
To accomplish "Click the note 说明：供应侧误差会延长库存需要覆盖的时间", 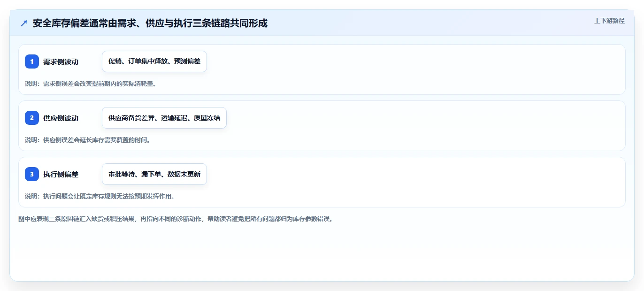I will 87,140.
